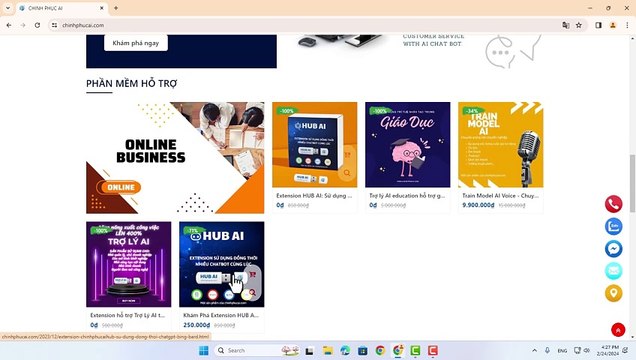Screen dimensions: 636x360
Task: Close the CHINH PHỤC AI tab
Action: pyautogui.click(x=102, y=8)
